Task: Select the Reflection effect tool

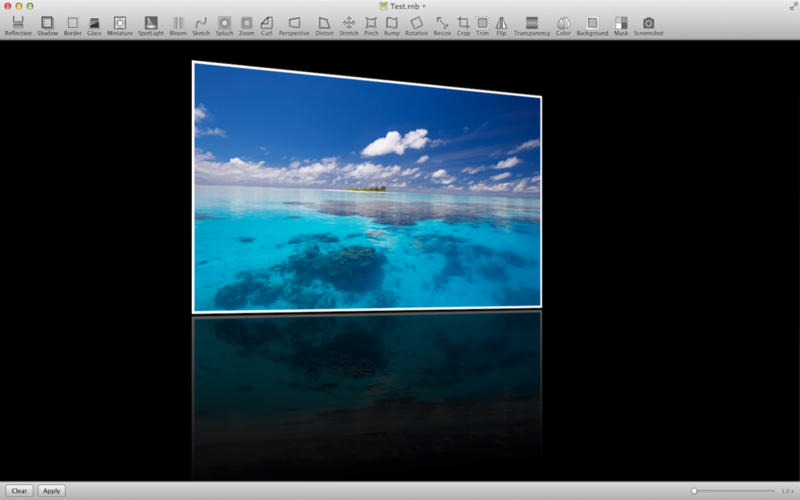Action: (x=18, y=26)
